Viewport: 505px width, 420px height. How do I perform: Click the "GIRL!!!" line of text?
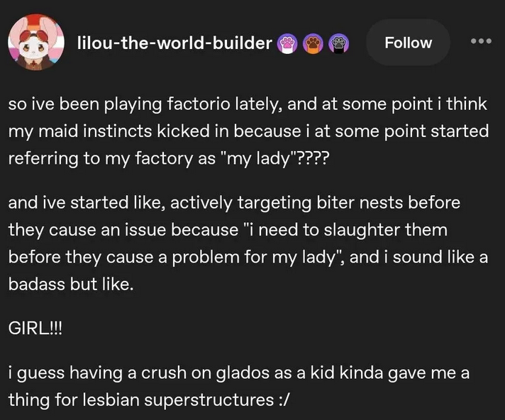35,330
